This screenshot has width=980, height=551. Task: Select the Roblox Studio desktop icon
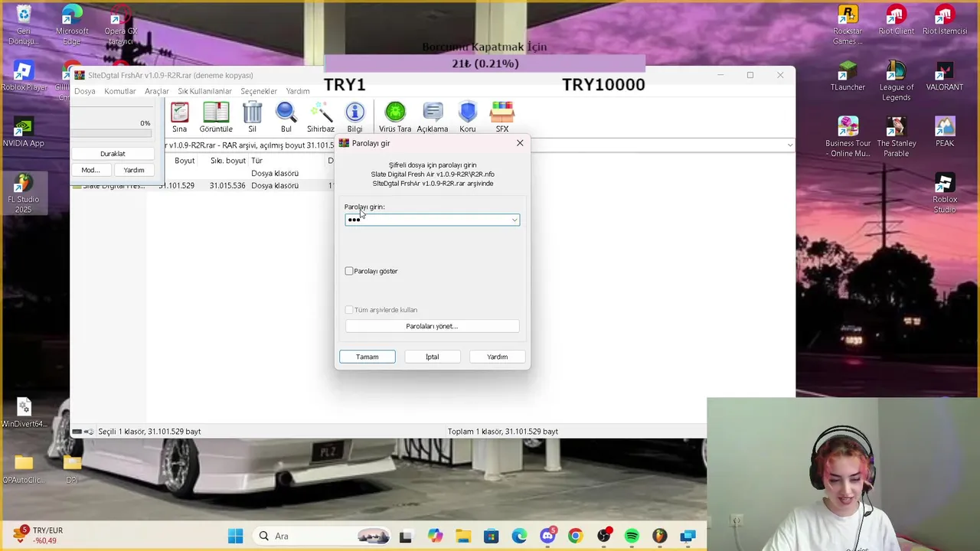tap(945, 194)
